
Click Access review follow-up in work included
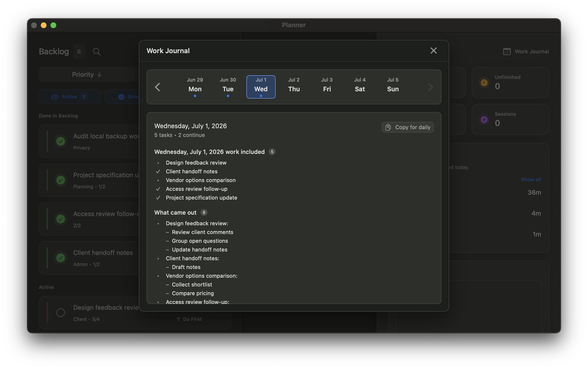coord(196,189)
